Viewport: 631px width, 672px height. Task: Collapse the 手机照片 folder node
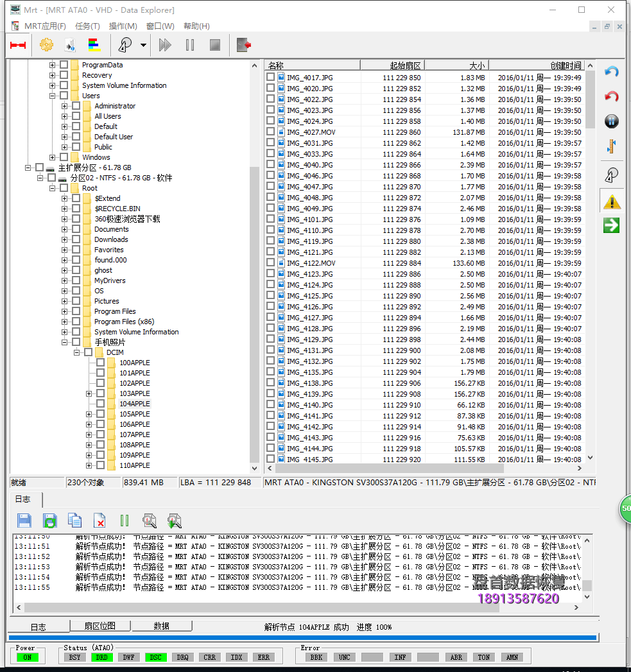pyautogui.click(x=64, y=342)
